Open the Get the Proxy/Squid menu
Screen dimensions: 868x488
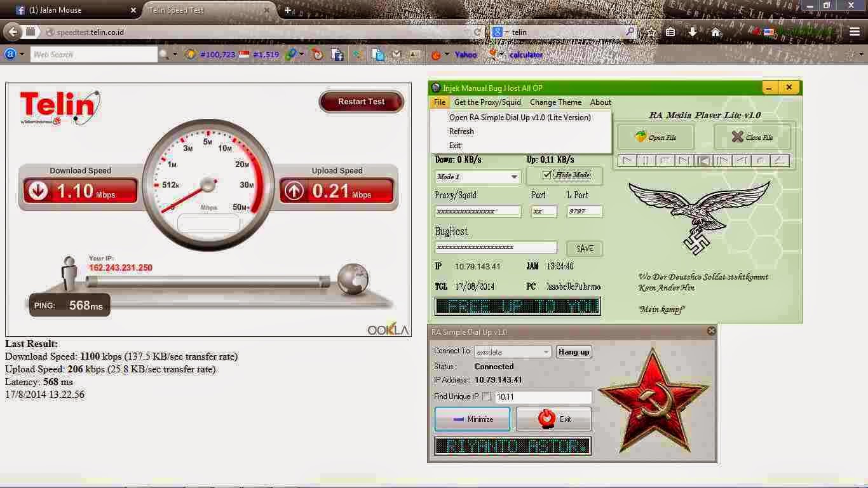[x=487, y=102]
